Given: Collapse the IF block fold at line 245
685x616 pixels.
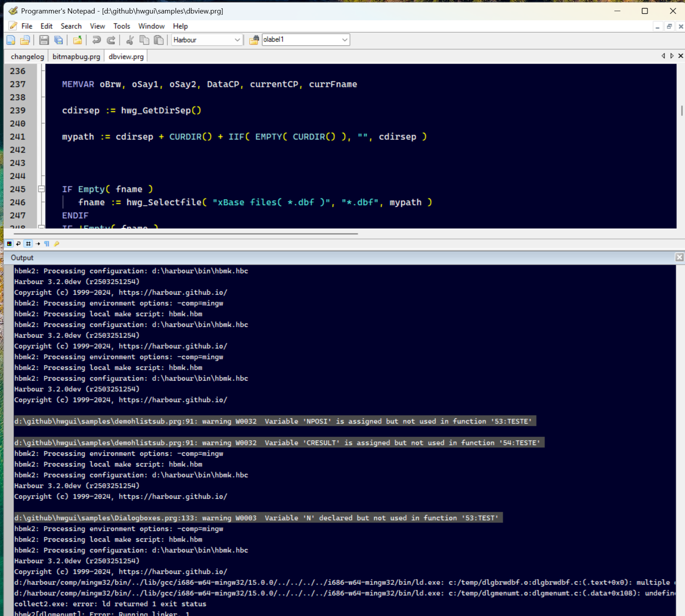Looking at the screenshot, I should point(41,189).
